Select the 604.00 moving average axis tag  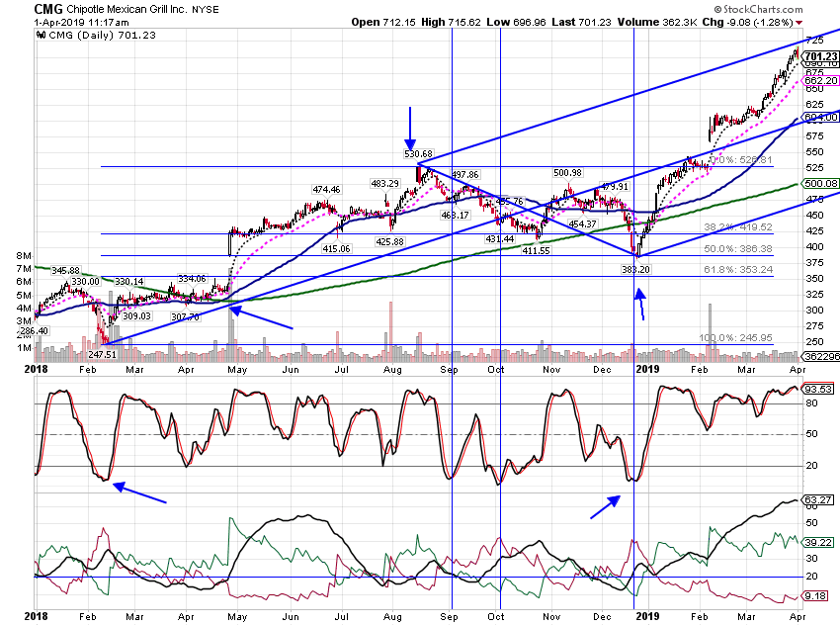820,118
